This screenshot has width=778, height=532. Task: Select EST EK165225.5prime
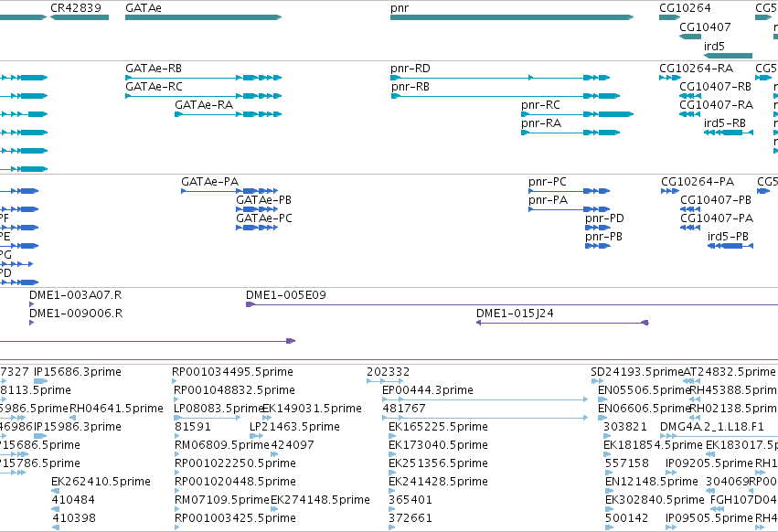438,427
